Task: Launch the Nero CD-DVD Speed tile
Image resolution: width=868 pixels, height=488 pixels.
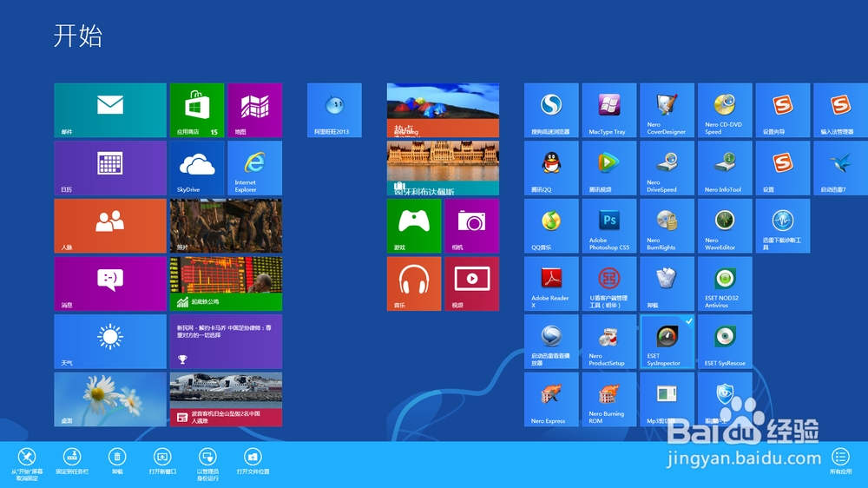Action: [725, 110]
